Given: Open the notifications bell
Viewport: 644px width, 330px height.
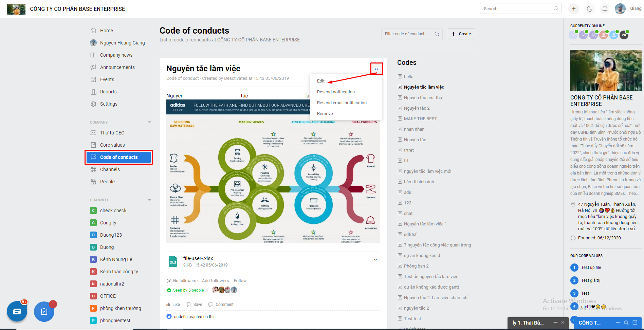Looking at the screenshot, I should click(x=605, y=9).
